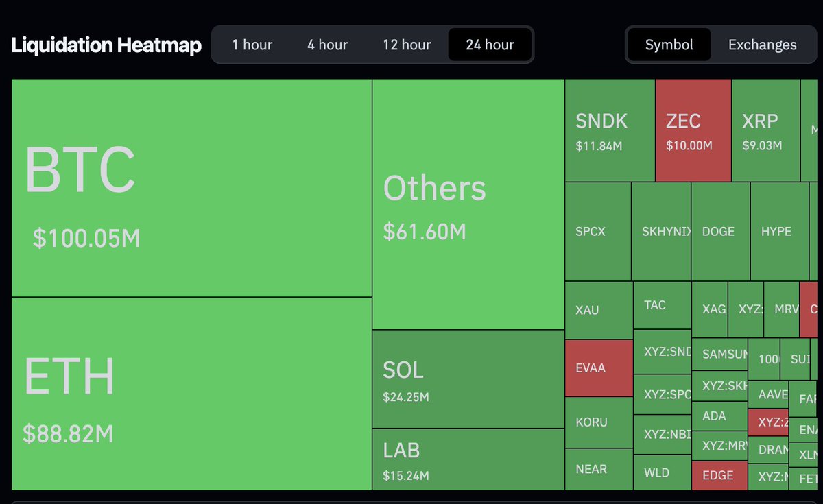
Task: Select the XAU tile
Action: 599,311
